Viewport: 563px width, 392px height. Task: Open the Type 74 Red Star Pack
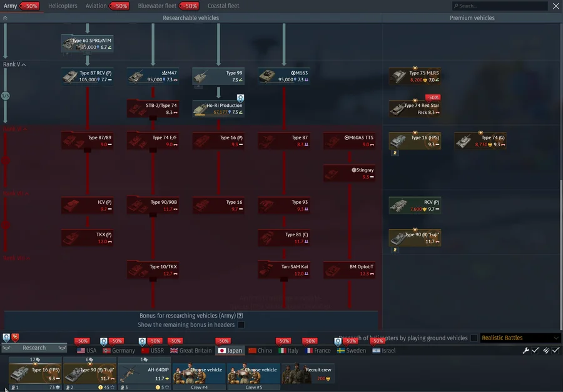coord(415,109)
